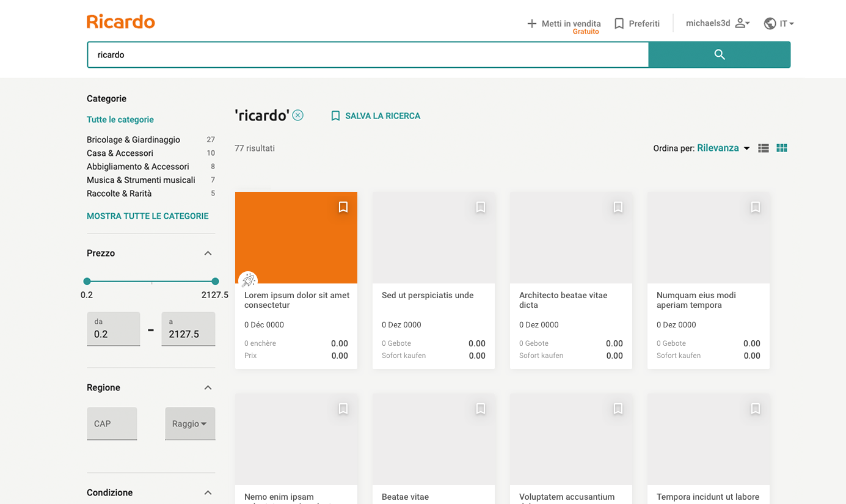Open the orange Lorem ipsum item thumbnail
The height and width of the screenshot is (504, 846).
pos(296,238)
